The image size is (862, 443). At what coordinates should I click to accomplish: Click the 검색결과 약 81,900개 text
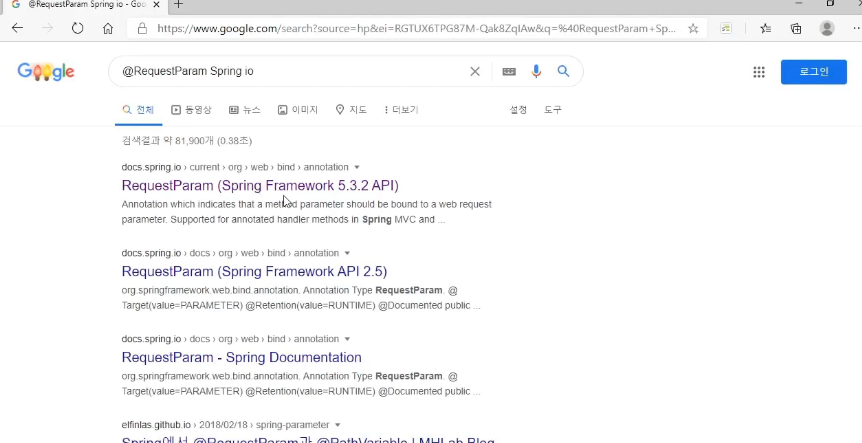point(186,141)
